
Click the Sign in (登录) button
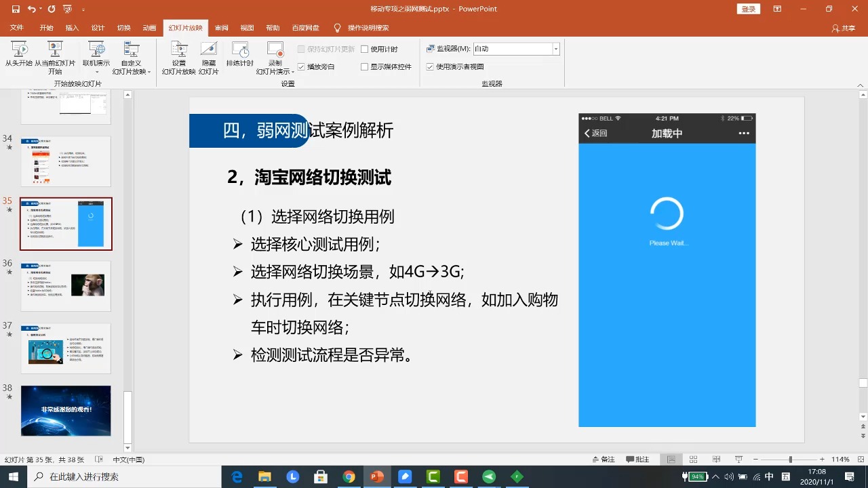(748, 9)
